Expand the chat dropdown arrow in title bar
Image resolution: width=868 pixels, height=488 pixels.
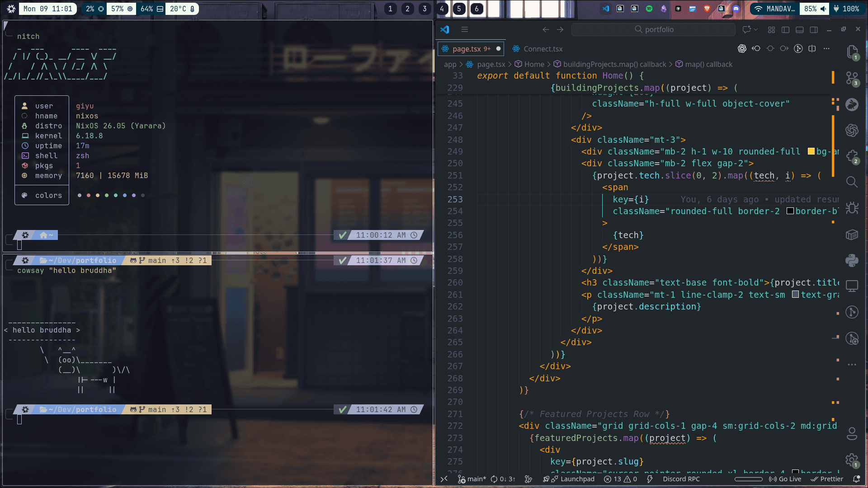[x=756, y=30]
